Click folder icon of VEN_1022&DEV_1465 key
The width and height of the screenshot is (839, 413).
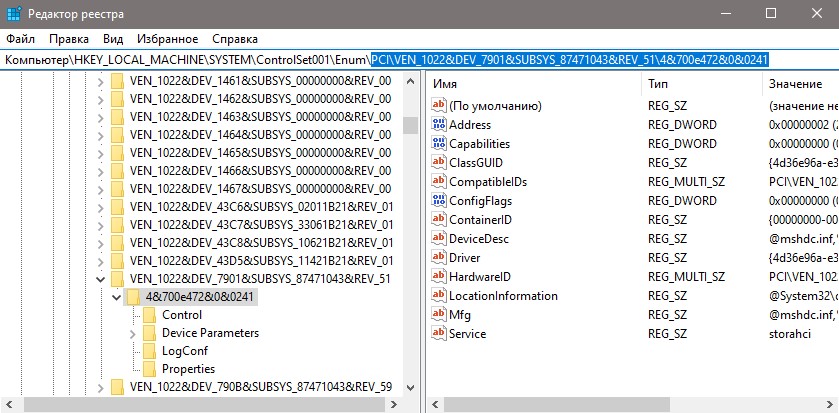click(x=117, y=153)
